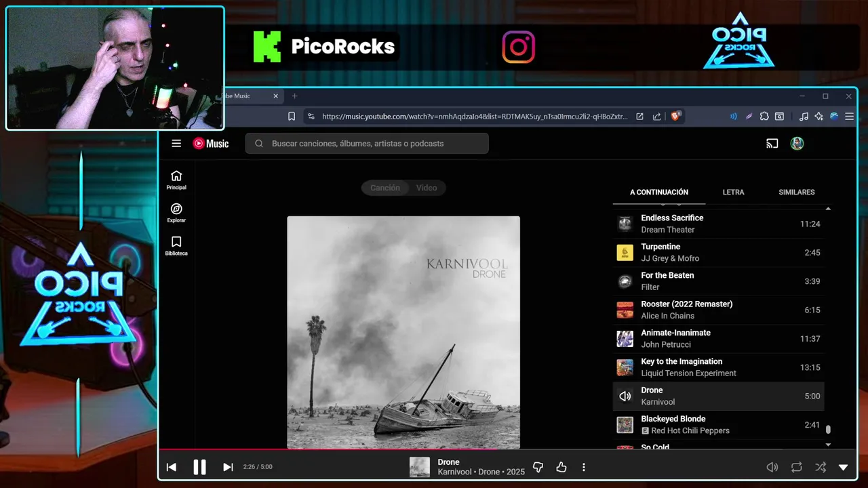Open the LETRA lyrics tab
This screenshot has width=868, height=488.
point(733,192)
